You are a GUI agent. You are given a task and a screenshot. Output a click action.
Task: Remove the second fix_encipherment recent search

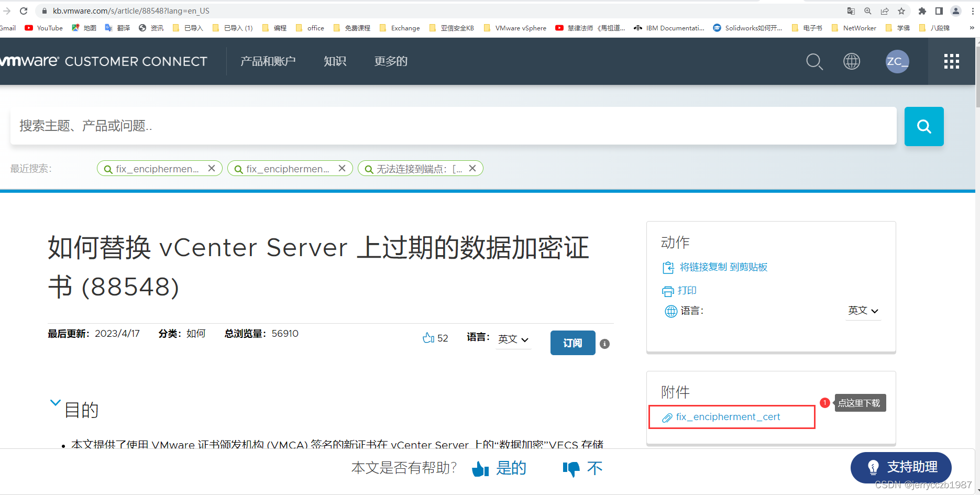[342, 168]
